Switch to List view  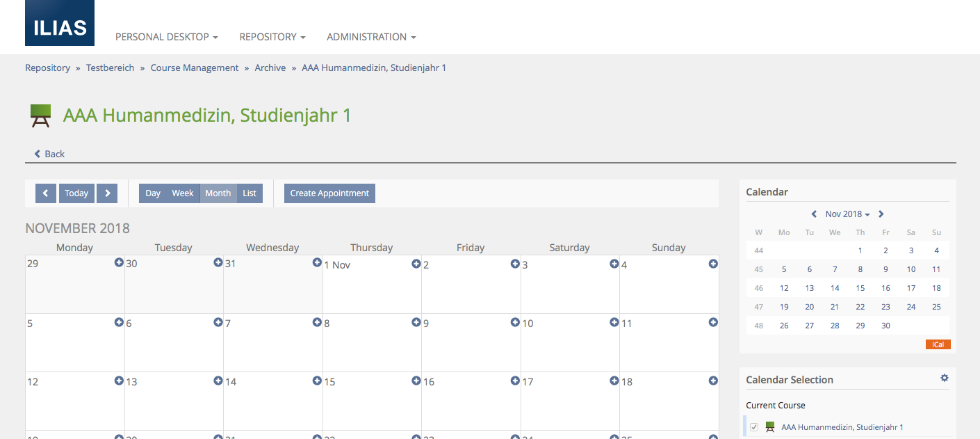(x=250, y=193)
